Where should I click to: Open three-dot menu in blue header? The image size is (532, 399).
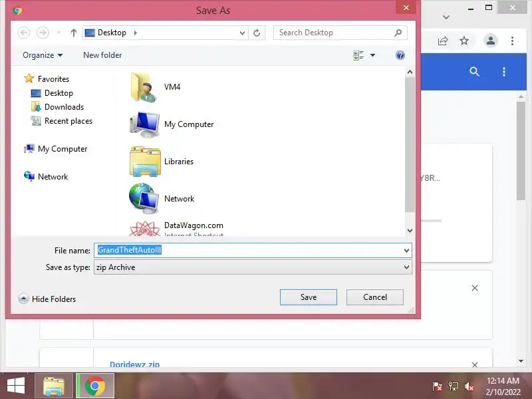coord(504,72)
